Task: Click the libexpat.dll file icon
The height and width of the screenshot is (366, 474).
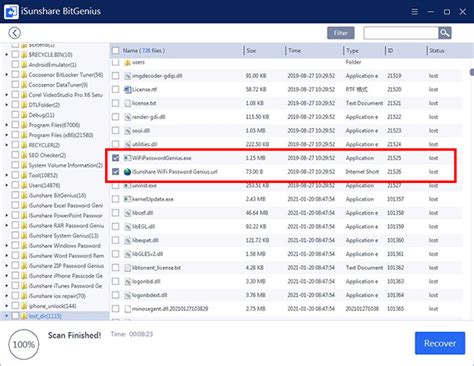Action: 127,240
